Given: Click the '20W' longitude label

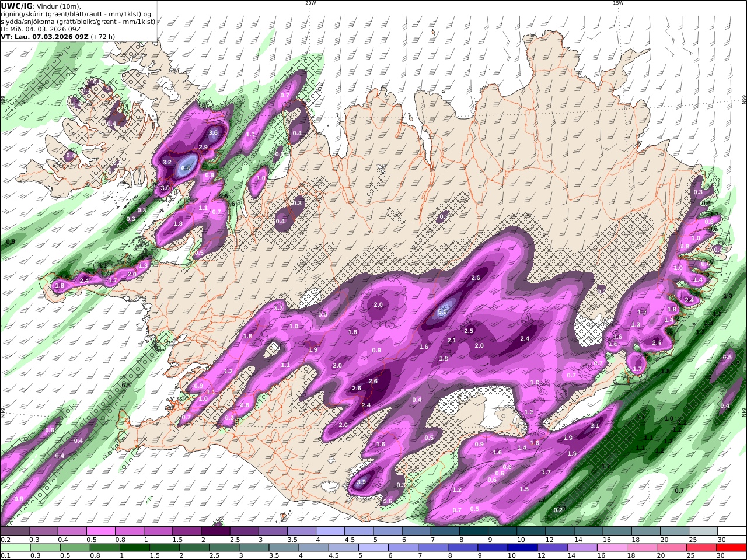Looking at the screenshot, I should (310, 3).
